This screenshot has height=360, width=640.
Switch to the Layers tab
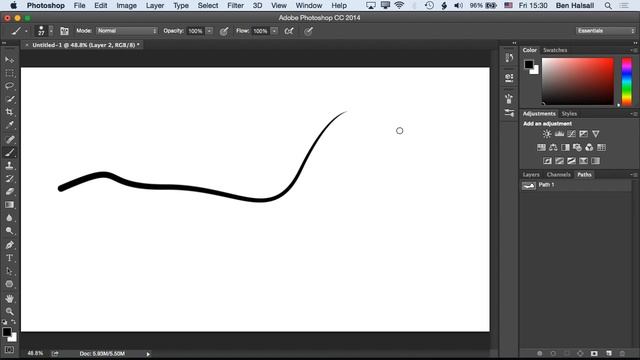tap(531, 175)
